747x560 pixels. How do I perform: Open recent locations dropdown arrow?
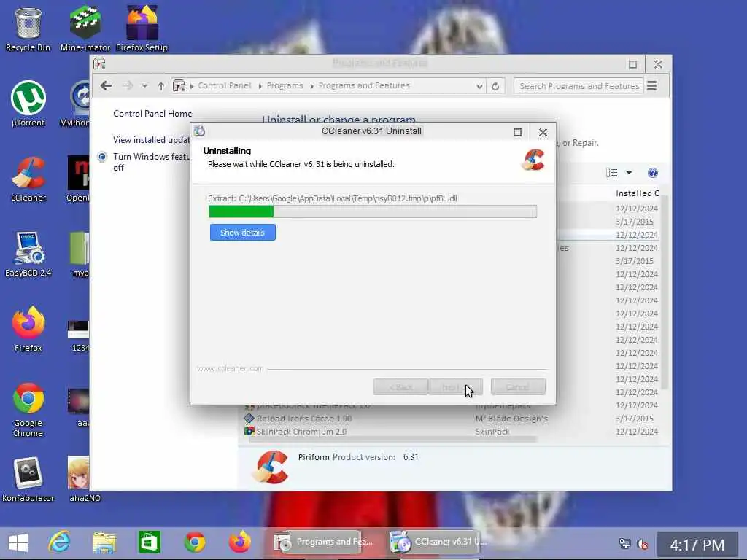tap(144, 86)
